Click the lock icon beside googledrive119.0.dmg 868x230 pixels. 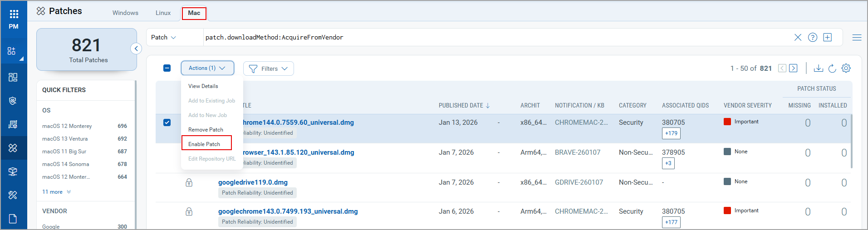189,182
